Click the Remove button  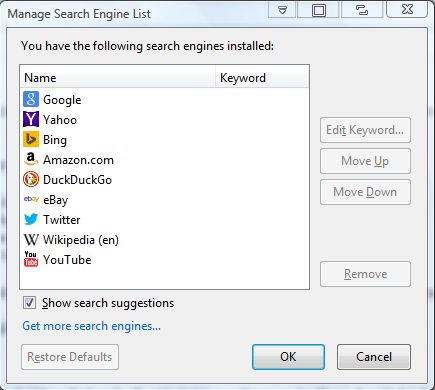(x=365, y=274)
